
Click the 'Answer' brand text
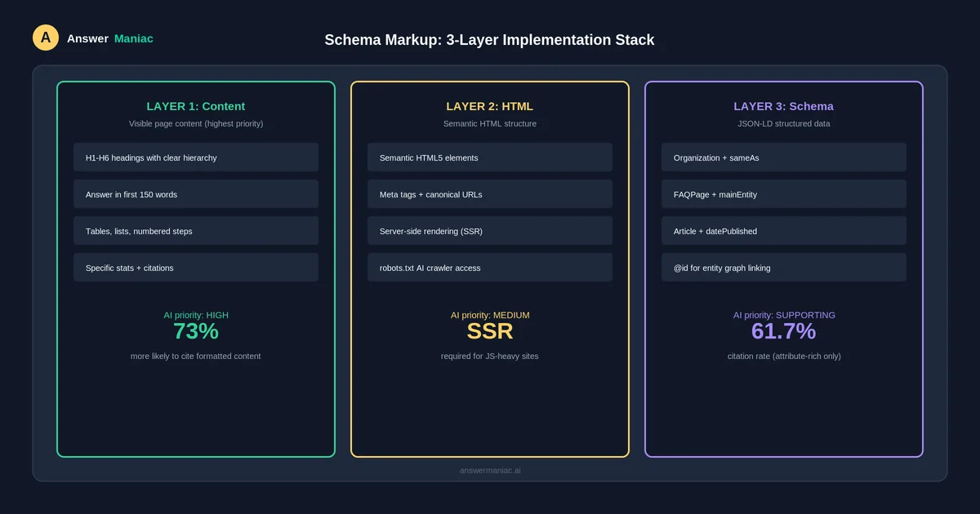[87, 38]
